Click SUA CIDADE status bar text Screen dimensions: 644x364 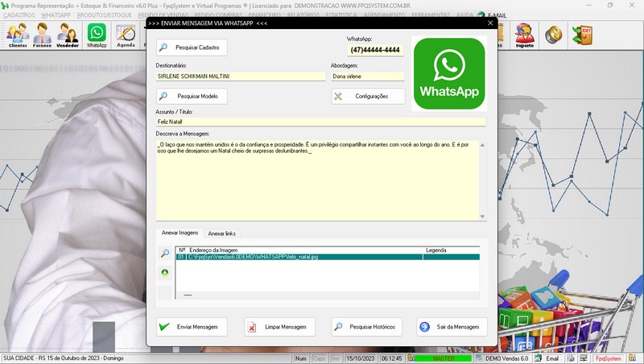(64, 358)
